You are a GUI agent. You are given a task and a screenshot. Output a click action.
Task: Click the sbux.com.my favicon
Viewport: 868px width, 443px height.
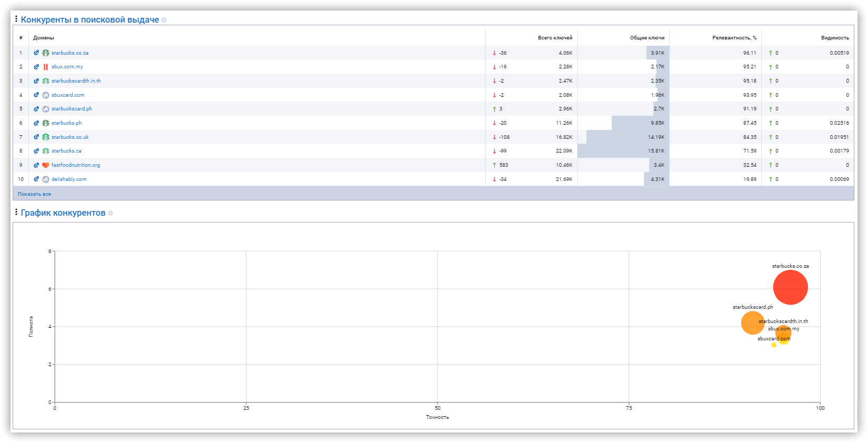point(46,67)
